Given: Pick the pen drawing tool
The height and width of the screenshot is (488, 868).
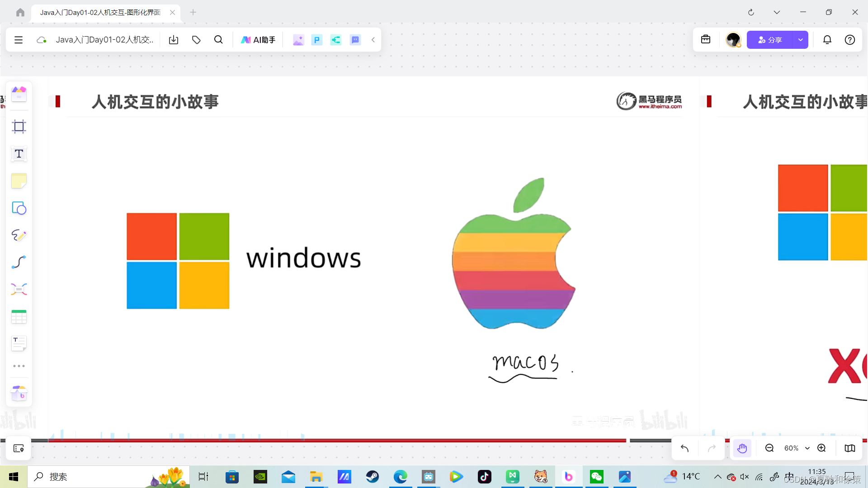Looking at the screenshot, I should coord(19,235).
